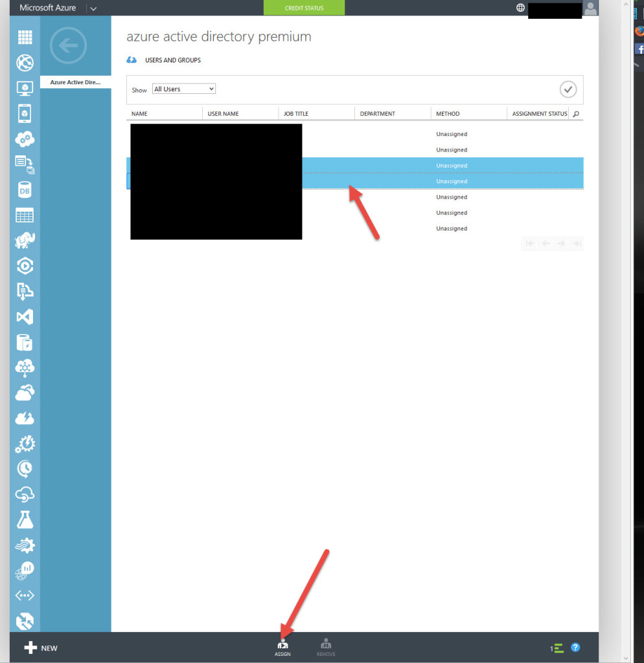Click the search magnifier in table header
The width and height of the screenshot is (644, 663).
[x=576, y=114]
